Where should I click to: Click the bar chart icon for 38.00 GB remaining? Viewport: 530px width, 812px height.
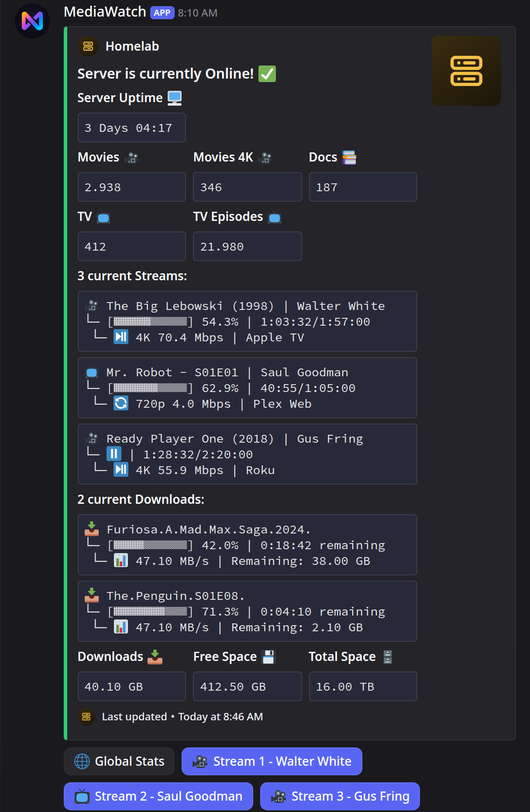click(121, 560)
